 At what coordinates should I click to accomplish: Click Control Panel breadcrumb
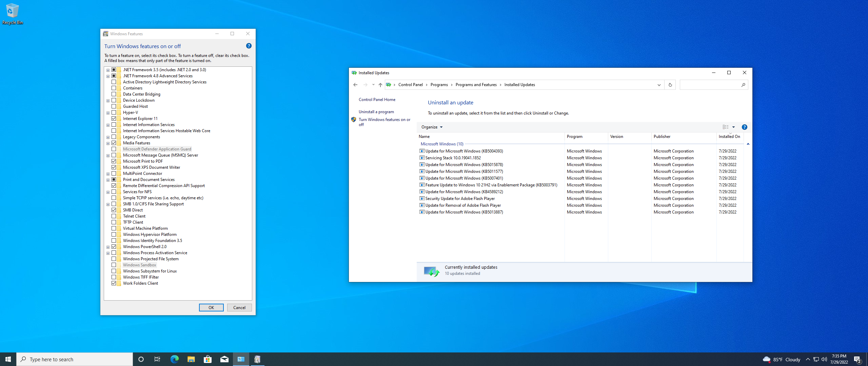pyautogui.click(x=410, y=85)
